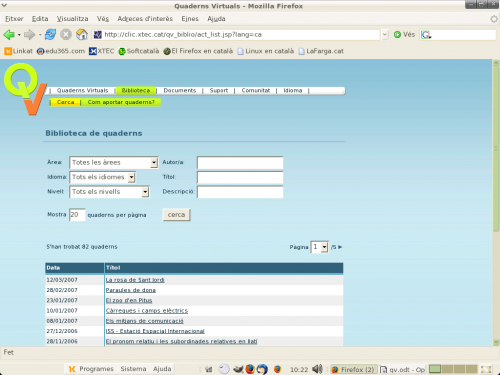Open El Firefox en català bookmark

point(198,51)
